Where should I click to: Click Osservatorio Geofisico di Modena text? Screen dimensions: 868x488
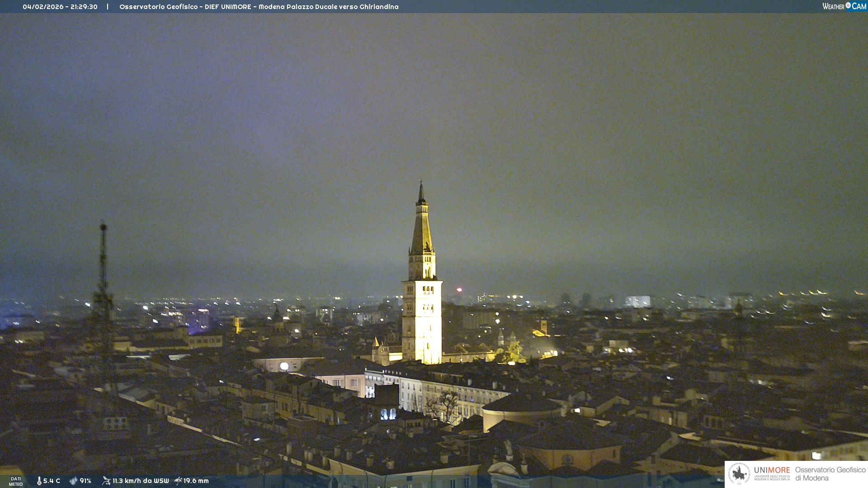pyautogui.click(x=830, y=474)
